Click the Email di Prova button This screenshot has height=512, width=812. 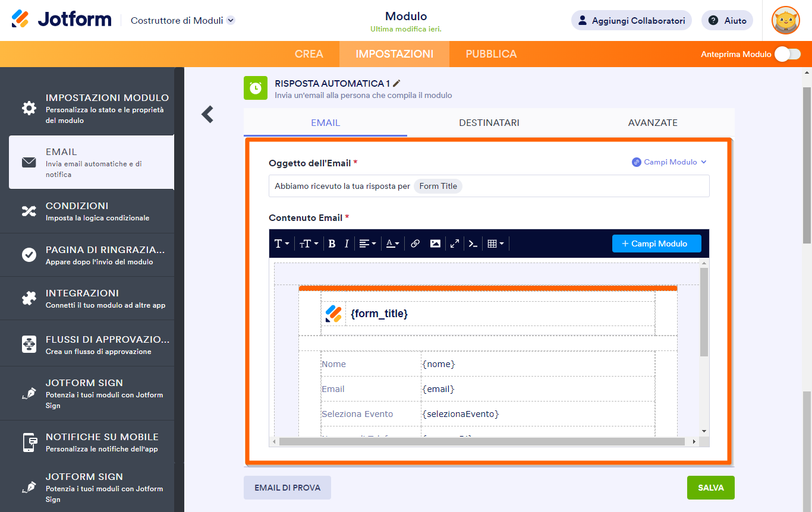click(x=287, y=488)
